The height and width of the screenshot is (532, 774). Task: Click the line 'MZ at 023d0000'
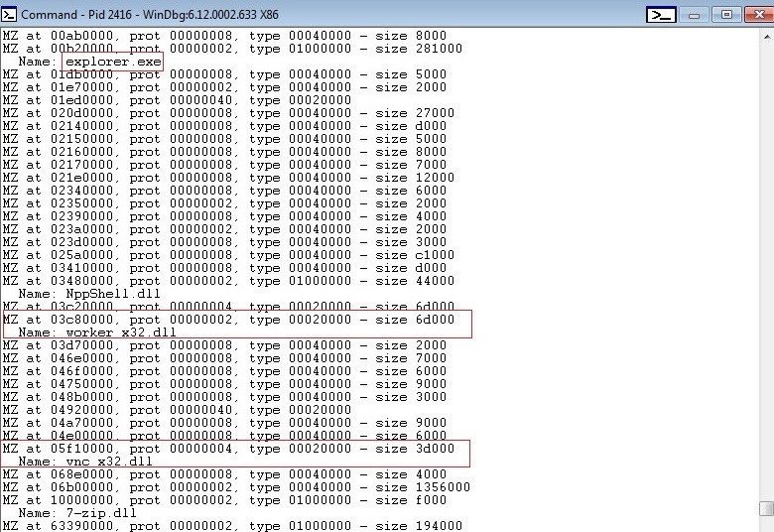tap(224, 242)
